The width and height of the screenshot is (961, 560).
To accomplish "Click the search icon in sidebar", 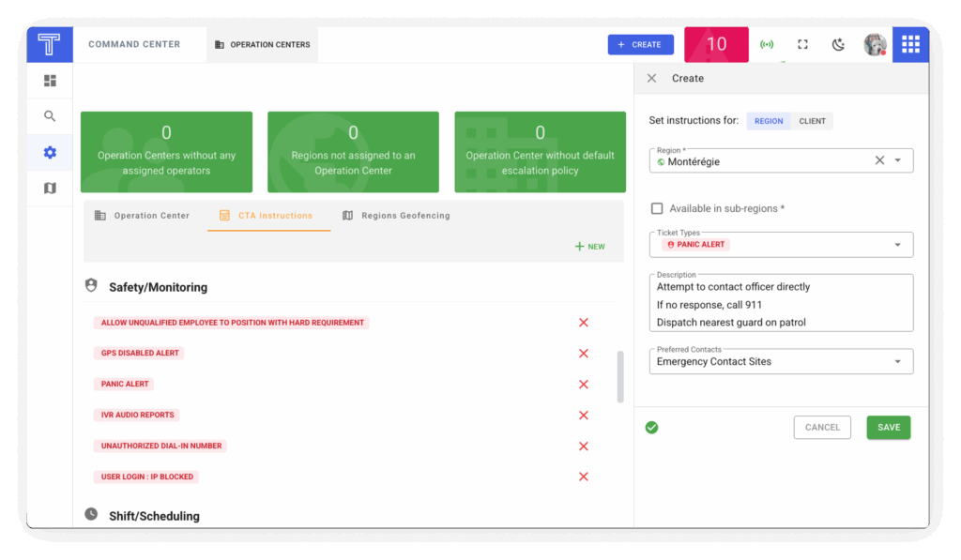I will (50, 116).
